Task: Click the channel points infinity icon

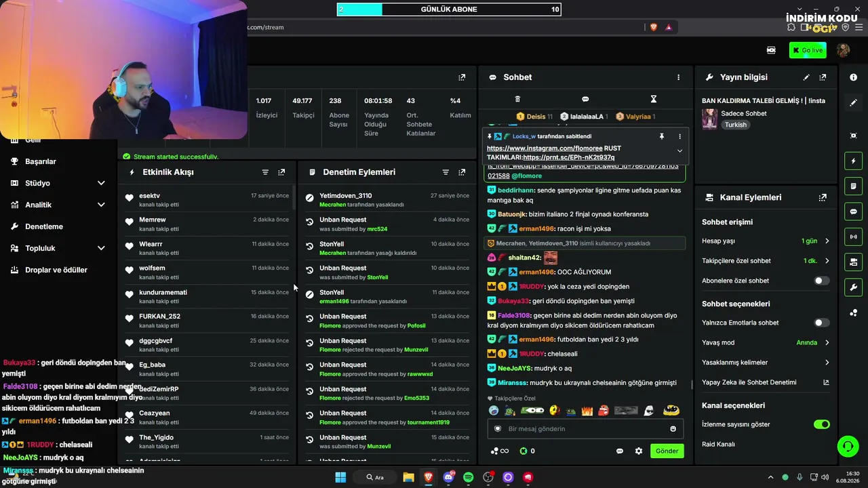Action: coord(499,451)
